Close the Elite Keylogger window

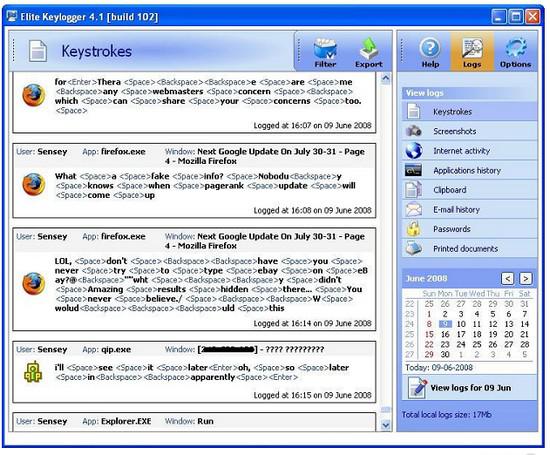pyautogui.click(x=533, y=16)
